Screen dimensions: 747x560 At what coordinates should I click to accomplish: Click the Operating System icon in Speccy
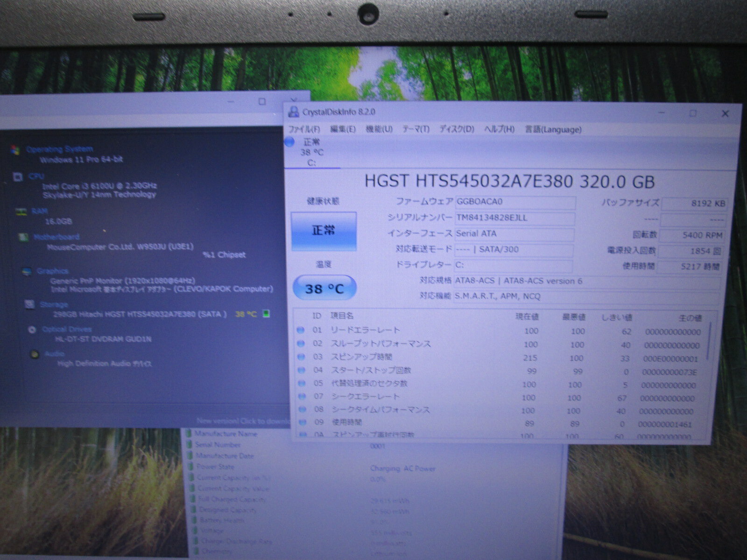point(16,150)
